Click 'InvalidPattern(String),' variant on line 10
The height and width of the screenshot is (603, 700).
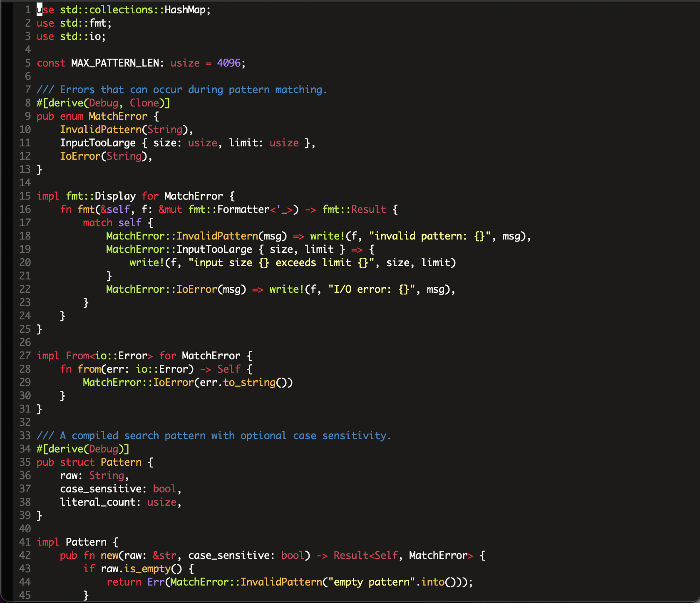coord(127,129)
